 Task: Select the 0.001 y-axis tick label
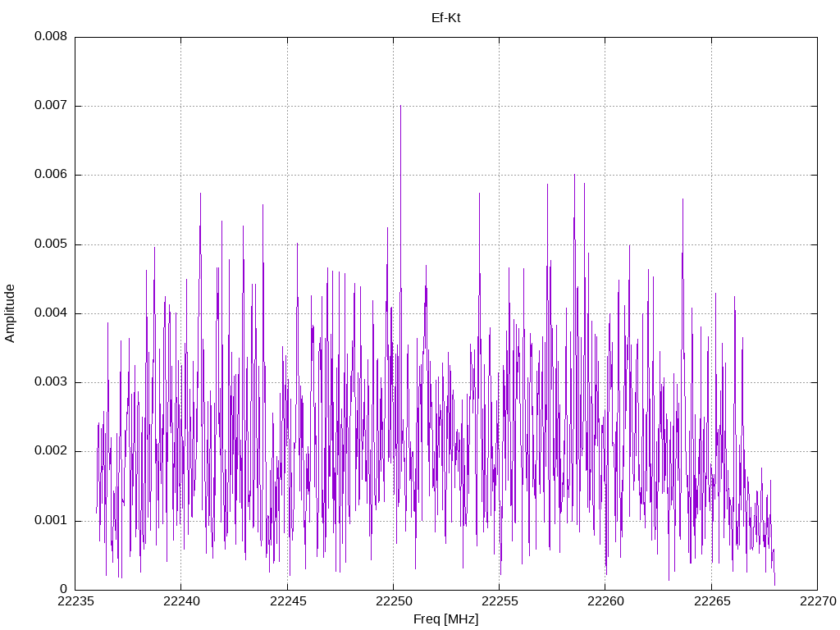coord(50,521)
